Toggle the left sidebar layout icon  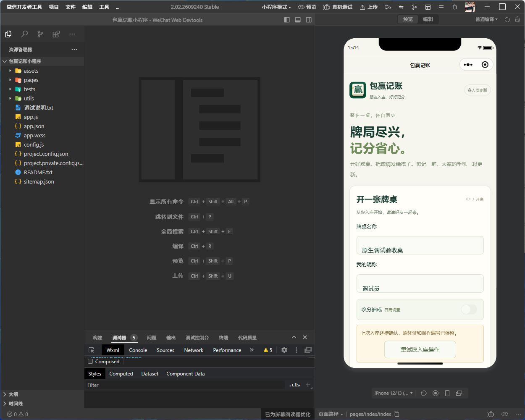287,20
